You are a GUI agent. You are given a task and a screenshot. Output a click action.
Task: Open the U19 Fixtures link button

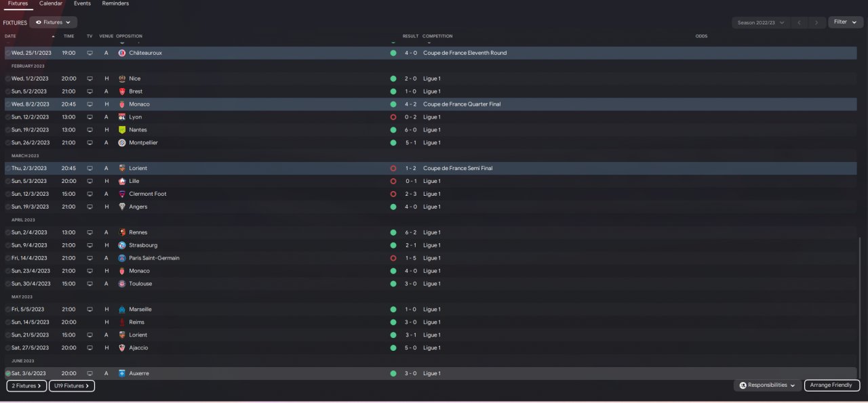[x=71, y=386]
